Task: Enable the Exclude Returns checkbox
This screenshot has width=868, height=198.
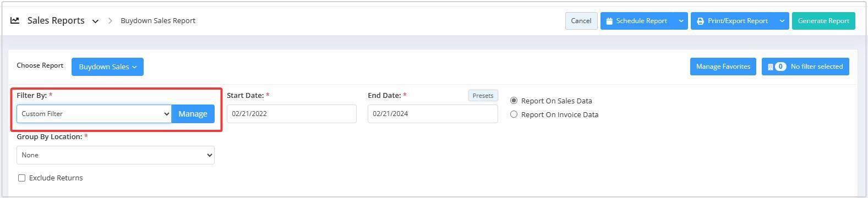Action: [21, 178]
